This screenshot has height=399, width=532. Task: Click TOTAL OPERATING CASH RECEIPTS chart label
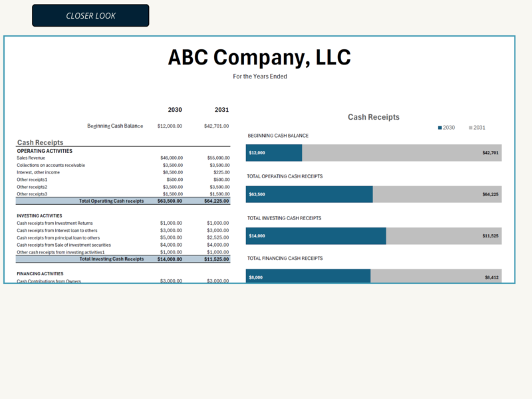[285, 176]
